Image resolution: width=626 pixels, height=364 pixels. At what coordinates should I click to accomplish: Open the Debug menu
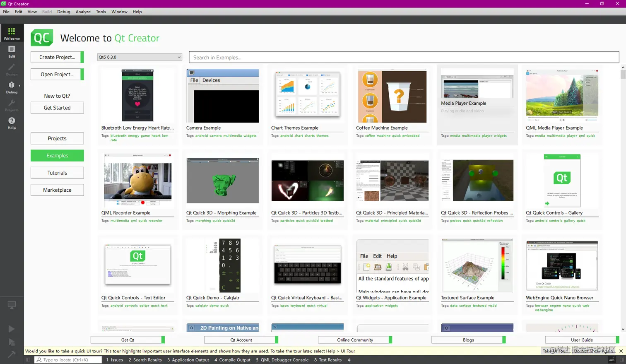click(64, 12)
